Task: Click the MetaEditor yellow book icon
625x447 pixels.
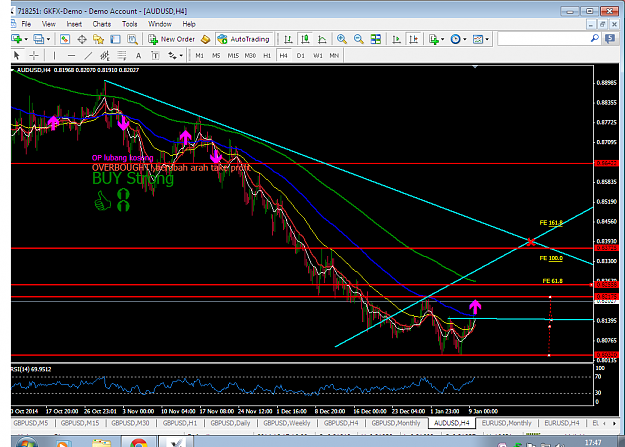Action: pos(206,39)
